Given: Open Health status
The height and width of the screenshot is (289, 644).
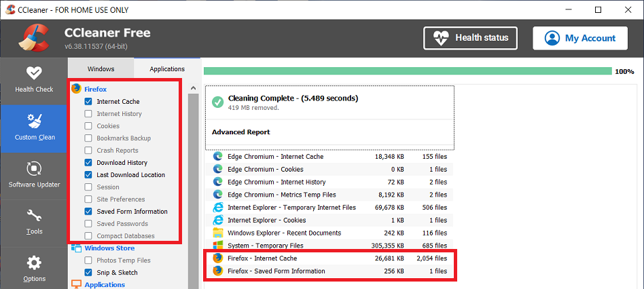Looking at the screenshot, I should [x=470, y=38].
